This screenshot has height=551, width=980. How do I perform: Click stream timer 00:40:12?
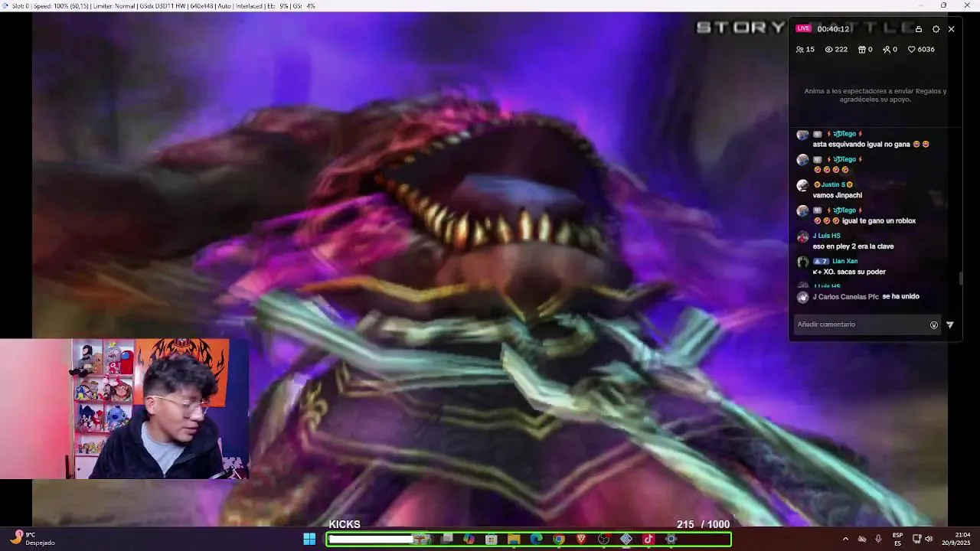click(833, 29)
